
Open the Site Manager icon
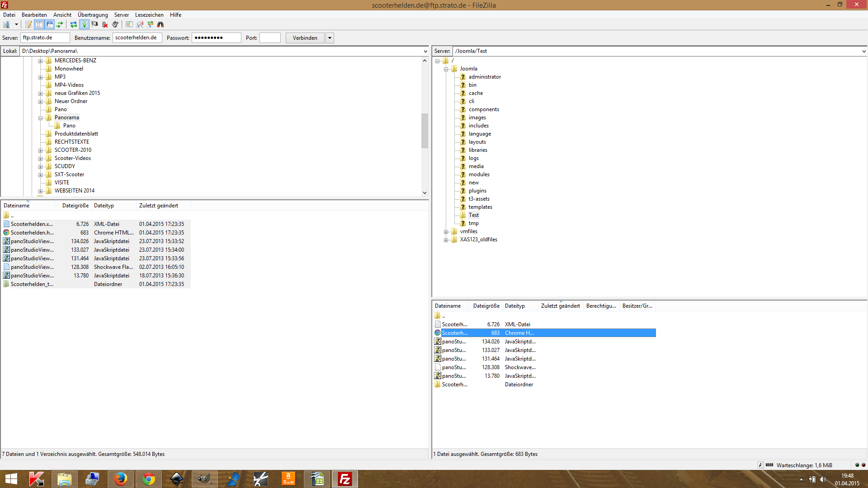(6, 24)
